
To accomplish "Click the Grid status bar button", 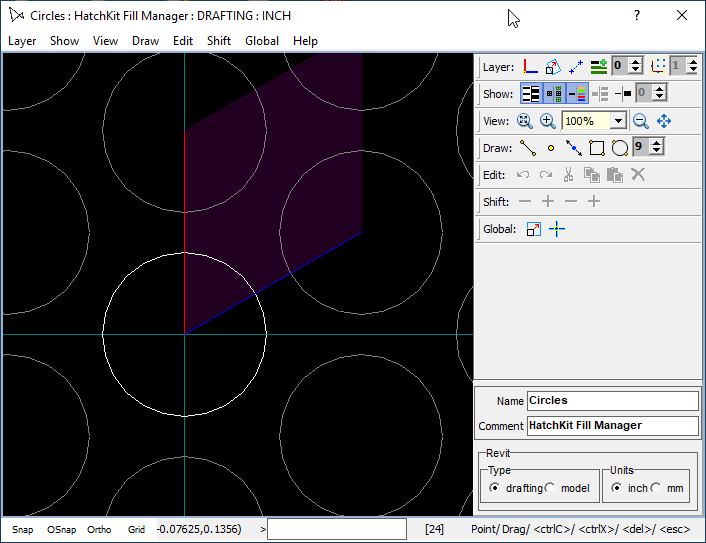I will pos(136,530).
